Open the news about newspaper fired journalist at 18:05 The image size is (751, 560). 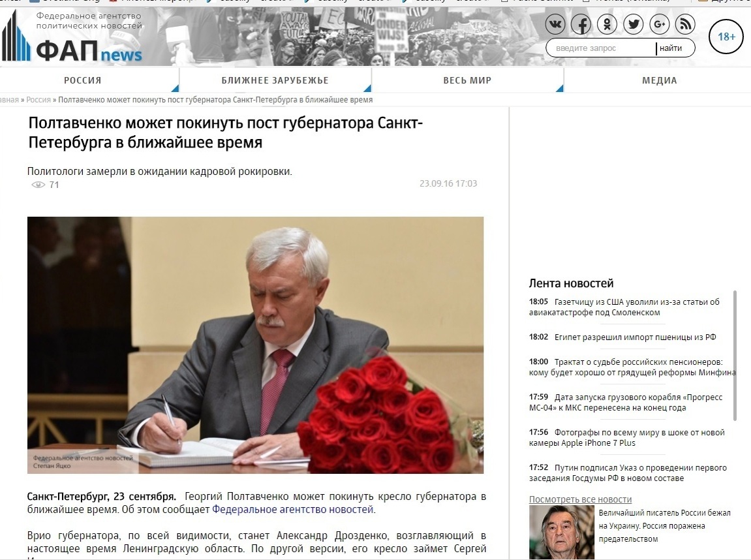pyautogui.click(x=624, y=307)
